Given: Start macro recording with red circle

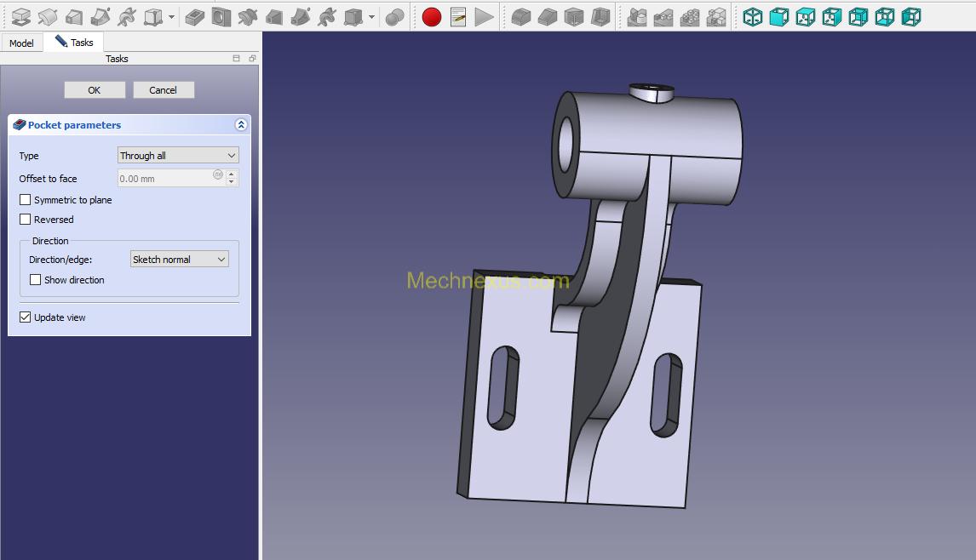Looking at the screenshot, I should (x=432, y=17).
